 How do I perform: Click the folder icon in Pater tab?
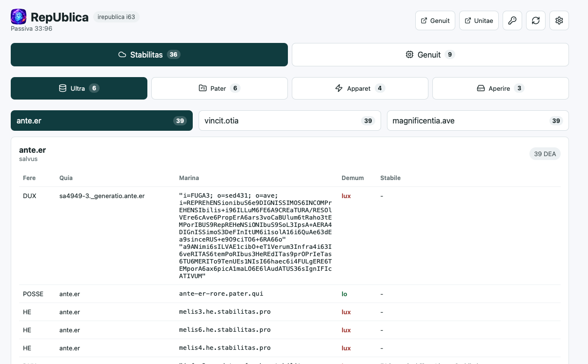203,88
